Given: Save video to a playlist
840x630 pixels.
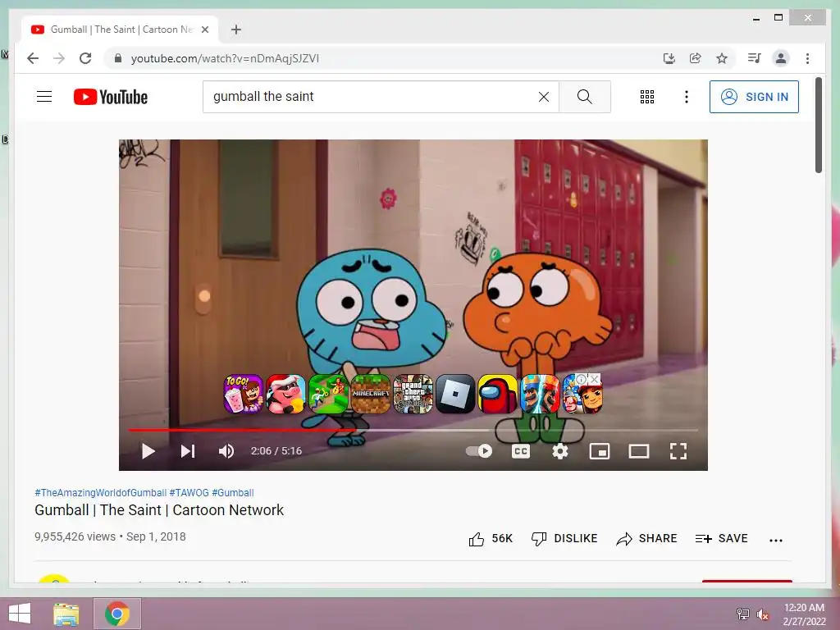Looking at the screenshot, I should click(721, 538).
